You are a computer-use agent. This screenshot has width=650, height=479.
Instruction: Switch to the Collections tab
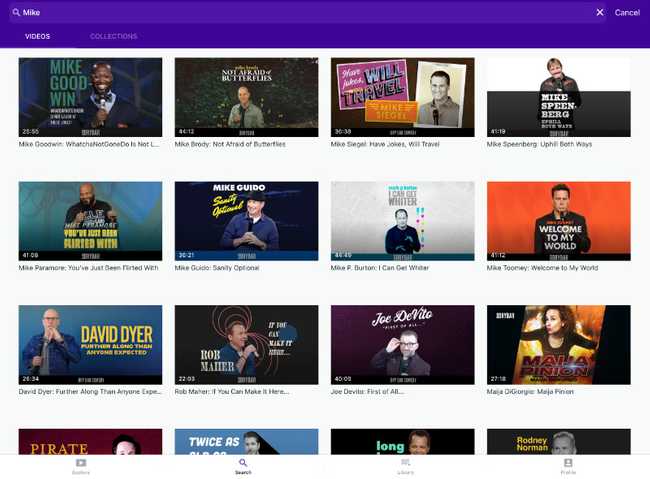114,36
